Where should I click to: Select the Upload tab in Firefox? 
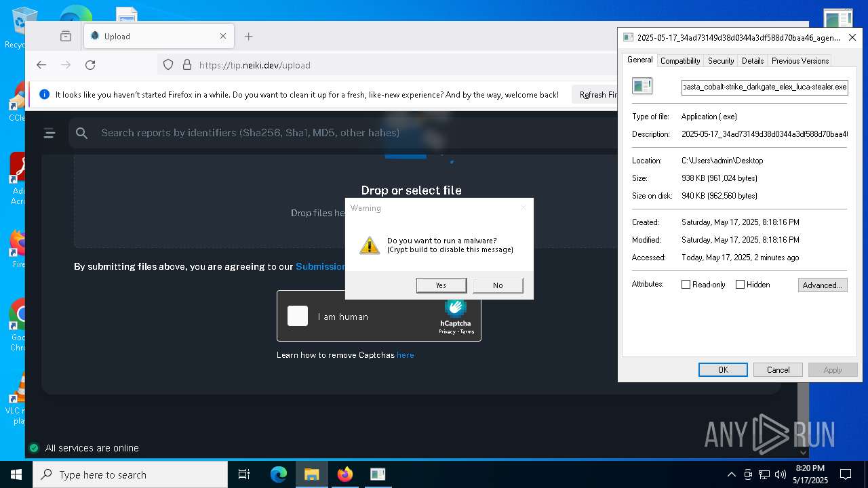[x=159, y=36]
